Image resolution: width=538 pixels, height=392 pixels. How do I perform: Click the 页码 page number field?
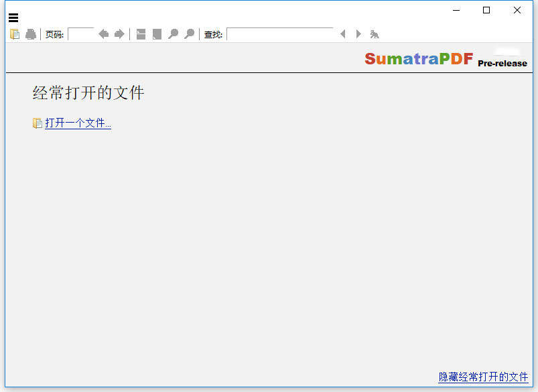point(80,34)
